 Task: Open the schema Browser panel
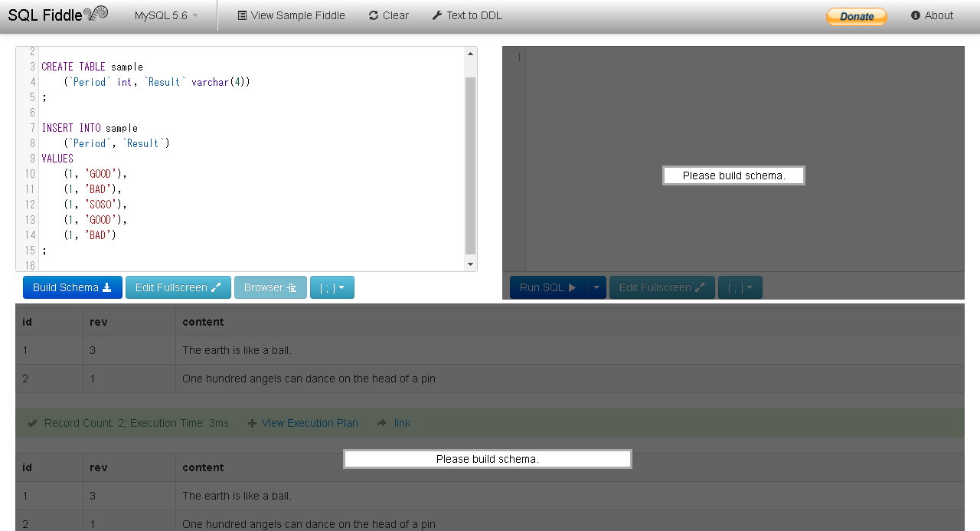click(x=270, y=287)
